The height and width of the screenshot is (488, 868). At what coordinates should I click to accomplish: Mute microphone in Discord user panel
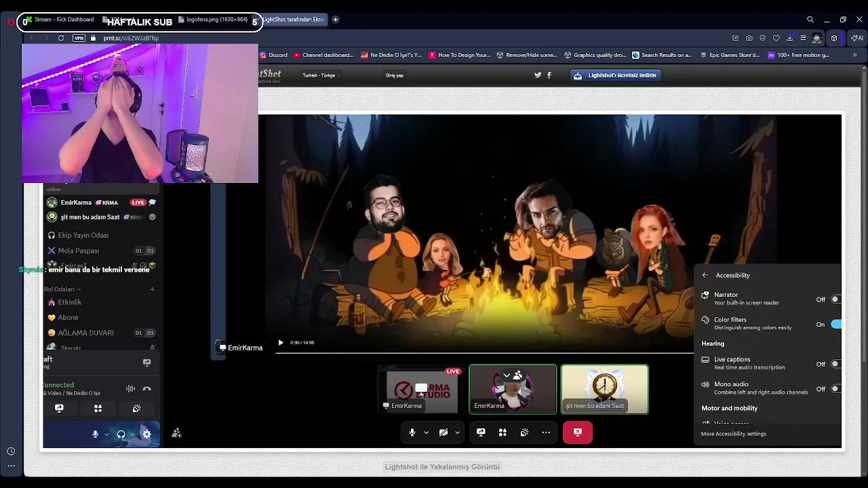(x=96, y=434)
